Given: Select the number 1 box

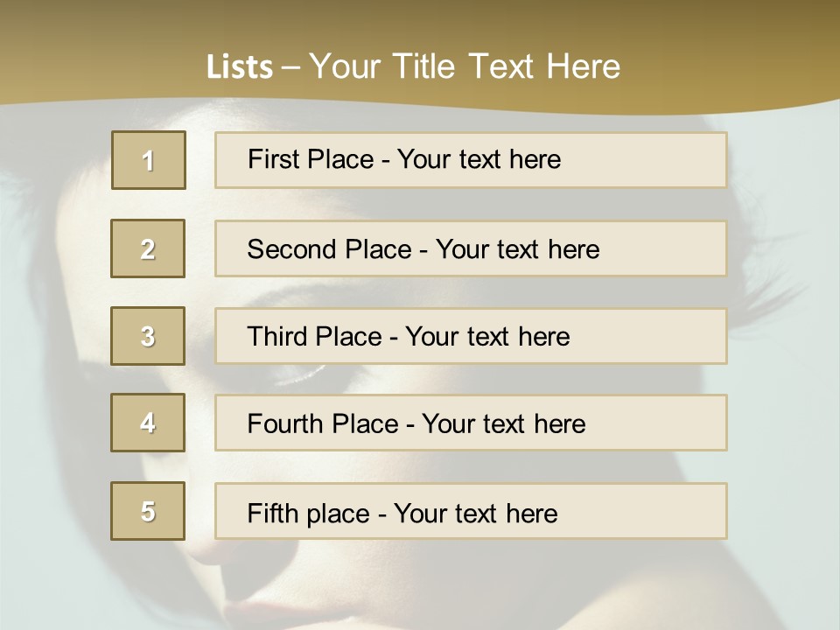Looking at the screenshot, I should click(x=149, y=160).
